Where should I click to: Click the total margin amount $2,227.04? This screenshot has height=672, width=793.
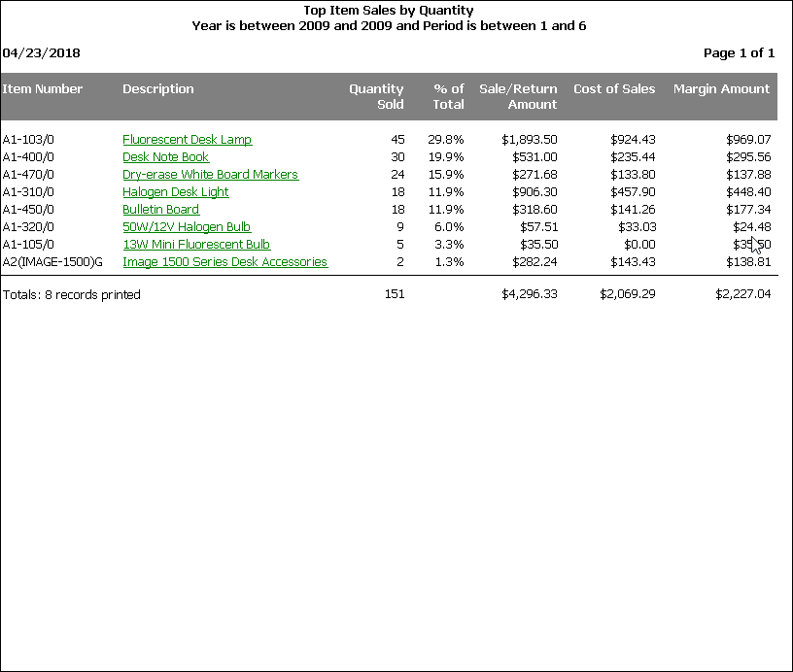pos(742,294)
